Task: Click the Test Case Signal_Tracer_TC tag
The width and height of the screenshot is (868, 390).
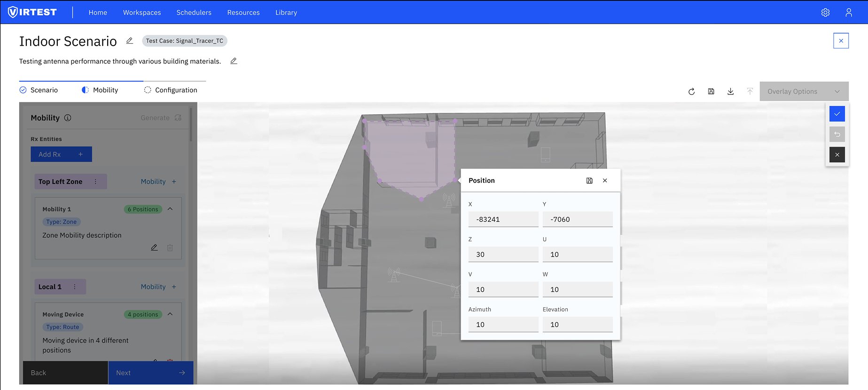Action: [x=185, y=41]
